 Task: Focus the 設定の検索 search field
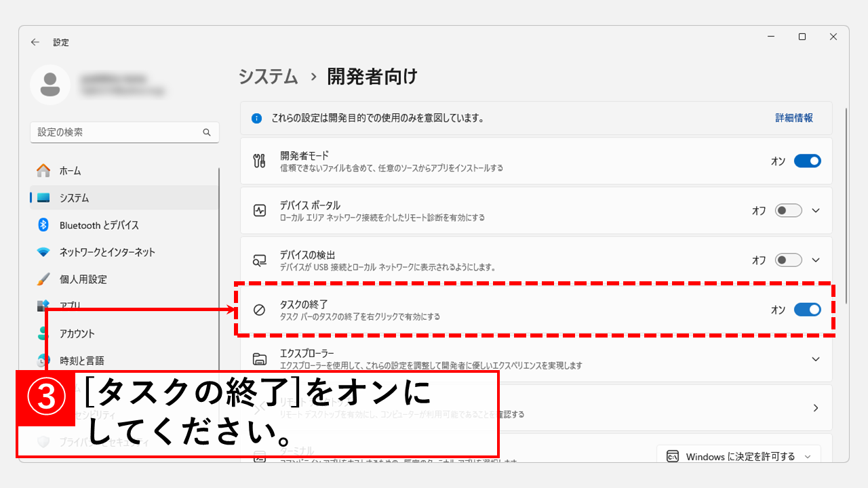125,132
